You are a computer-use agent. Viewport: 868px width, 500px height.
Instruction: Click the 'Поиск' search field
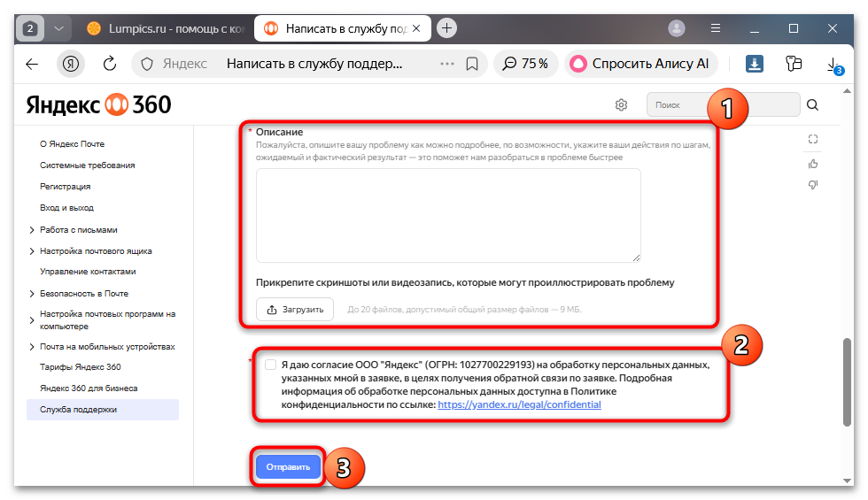[723, 104]
